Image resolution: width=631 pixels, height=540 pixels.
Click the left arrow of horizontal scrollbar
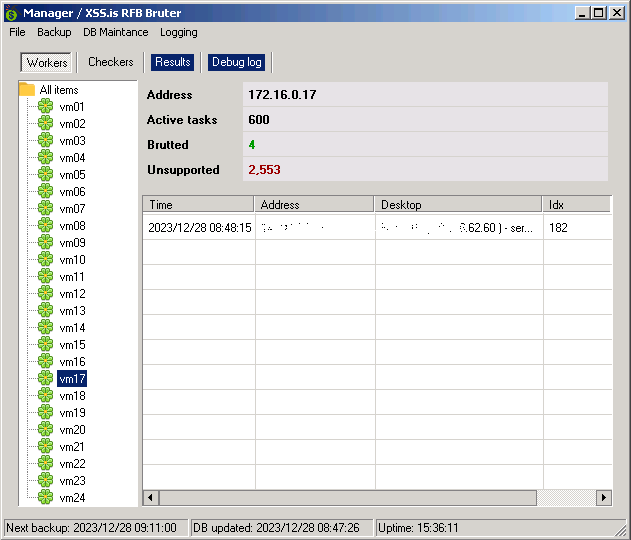point(151,498)
